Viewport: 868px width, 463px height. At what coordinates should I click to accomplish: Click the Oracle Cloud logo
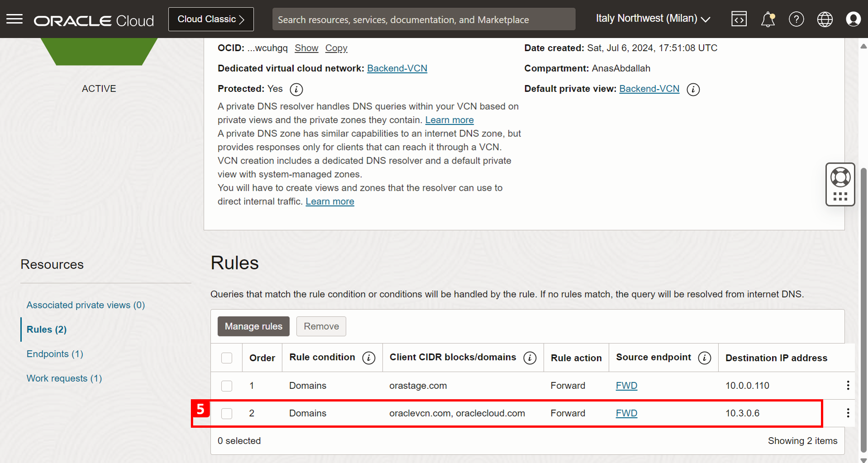pyautogui.click(x=94, y=21)
